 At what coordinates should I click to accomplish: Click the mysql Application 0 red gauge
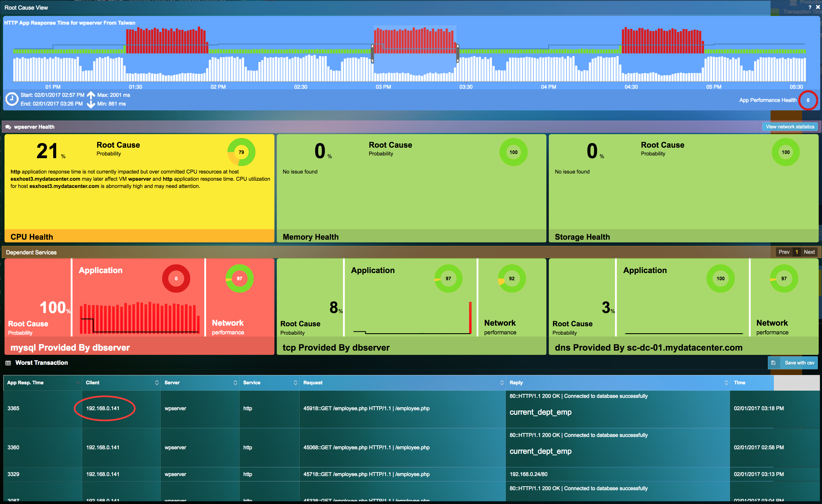[176, 279]
